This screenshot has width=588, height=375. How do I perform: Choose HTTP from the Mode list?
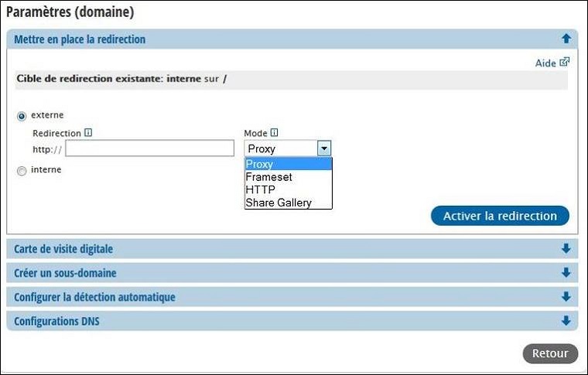pyautogui.click(x=289, y=189)
